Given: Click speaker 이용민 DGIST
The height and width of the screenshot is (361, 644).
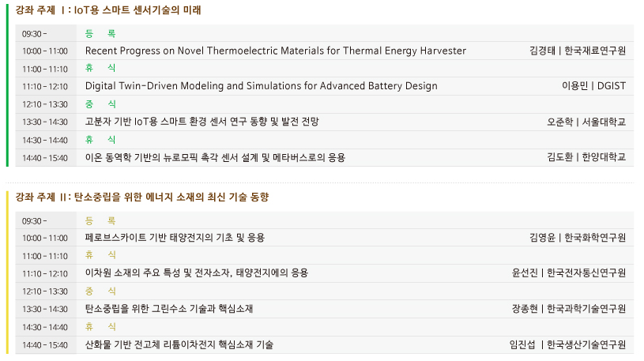Looking at the screenshot, I should tap(594, 86).
